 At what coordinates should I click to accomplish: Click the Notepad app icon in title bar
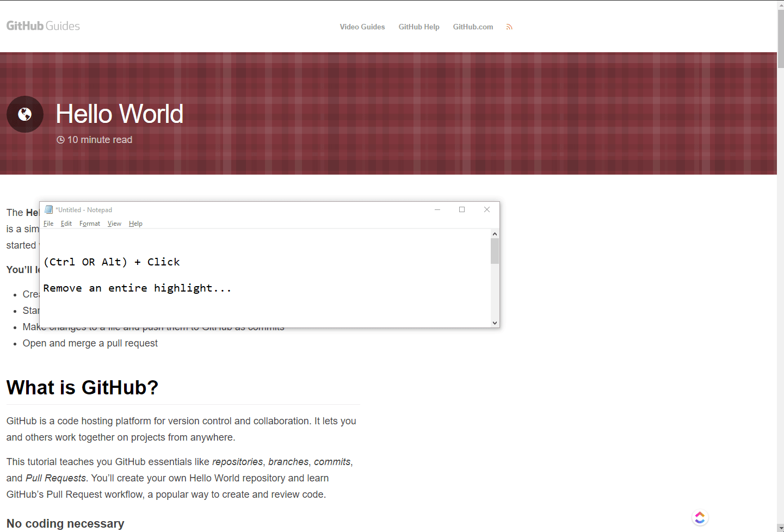pyautogui.click(x=49, y=209)
